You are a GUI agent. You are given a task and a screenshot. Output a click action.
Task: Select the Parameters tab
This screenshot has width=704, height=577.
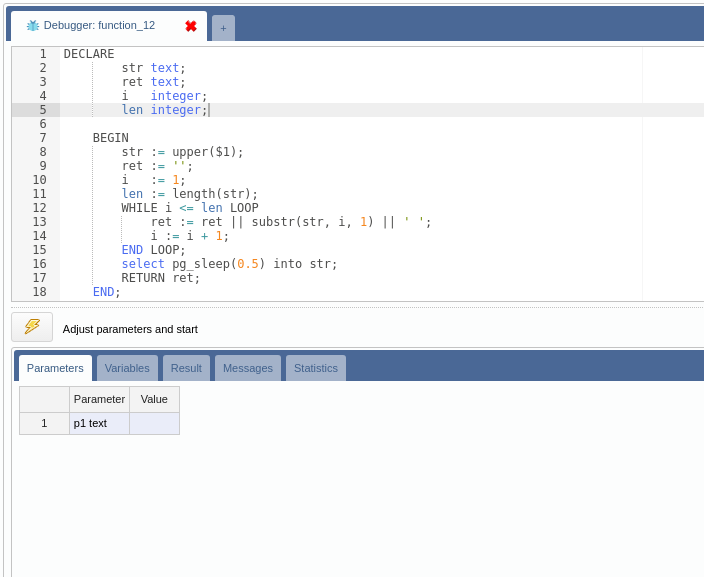point(55,368)
